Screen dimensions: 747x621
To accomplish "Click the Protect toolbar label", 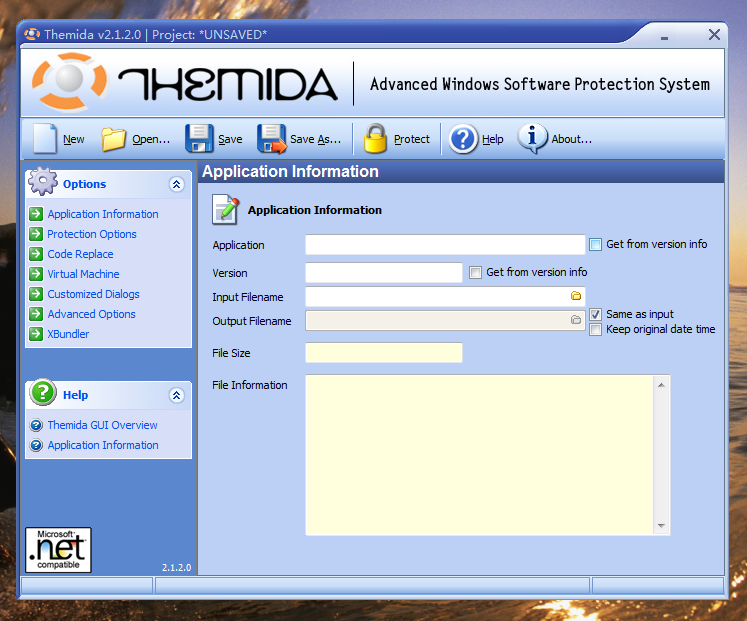I will coord(412,139).
